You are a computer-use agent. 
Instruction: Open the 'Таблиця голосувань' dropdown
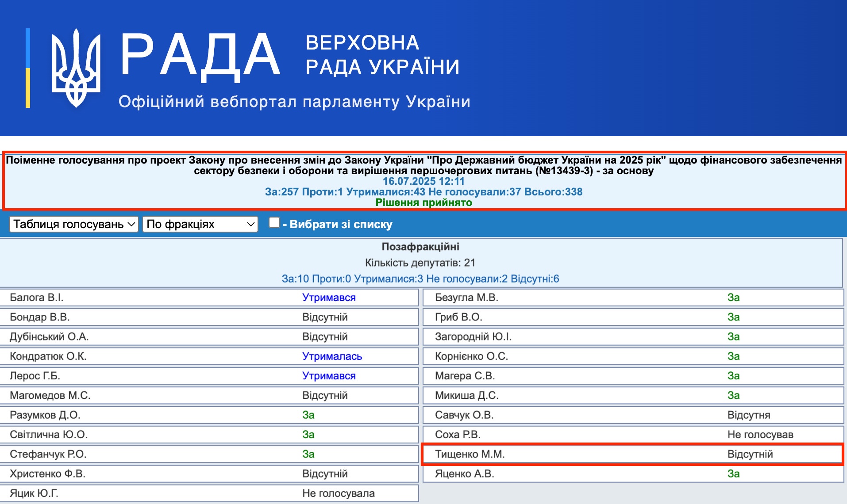click(x=74, y=224)
